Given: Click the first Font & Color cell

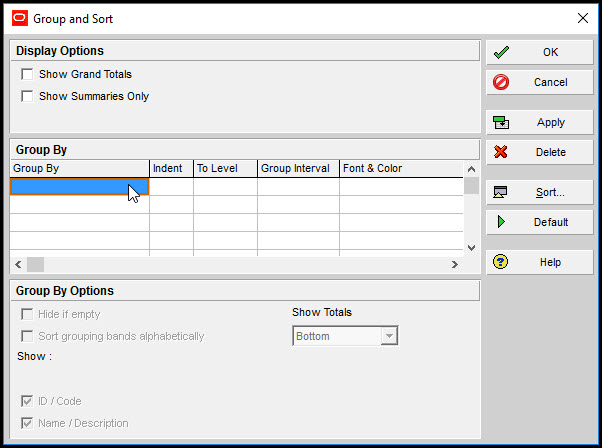Looking at the screenshot, I should 400,186.
